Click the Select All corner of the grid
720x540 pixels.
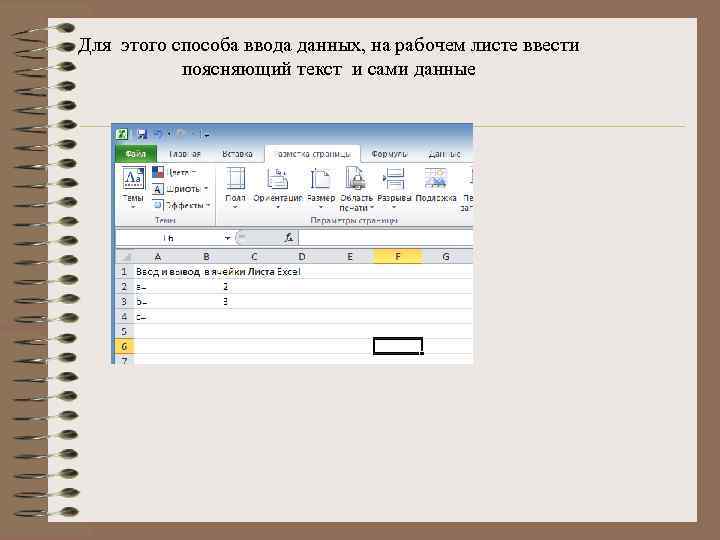[x=124, y=257]
